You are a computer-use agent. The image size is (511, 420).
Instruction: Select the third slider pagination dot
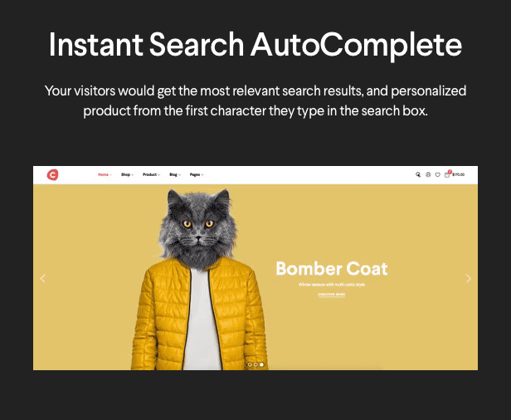click(x=262, y=364)
